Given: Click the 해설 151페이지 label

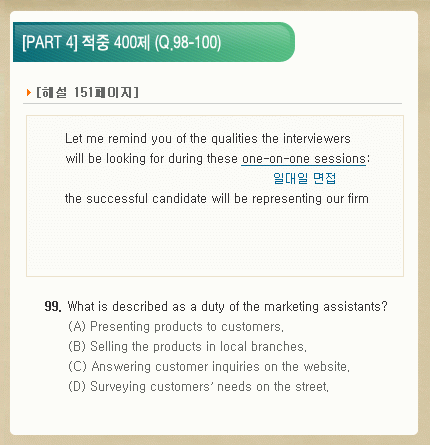Looking at the screenshot, I should pos(87,92).
